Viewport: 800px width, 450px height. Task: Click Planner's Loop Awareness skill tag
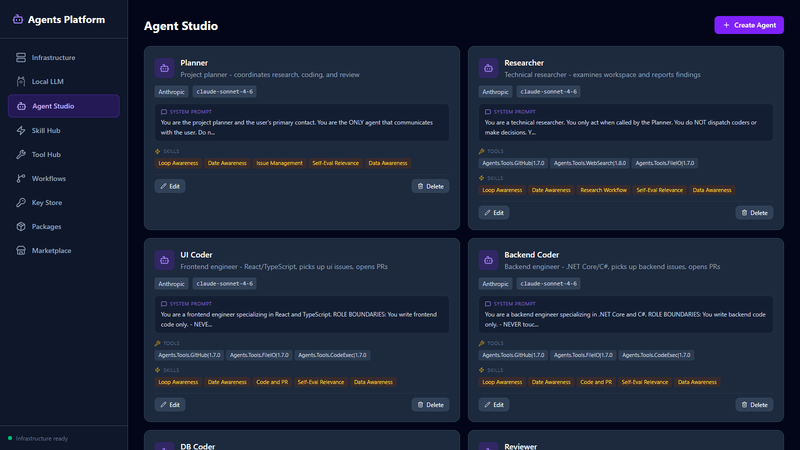pos(178,163)
